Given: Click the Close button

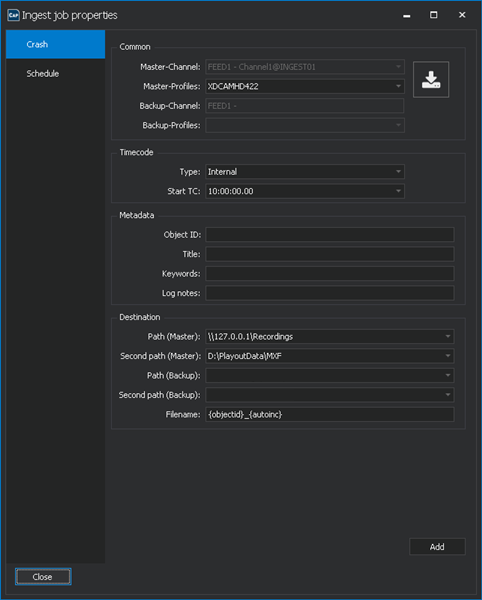Looking at the screenshot, I should point(43,577).
